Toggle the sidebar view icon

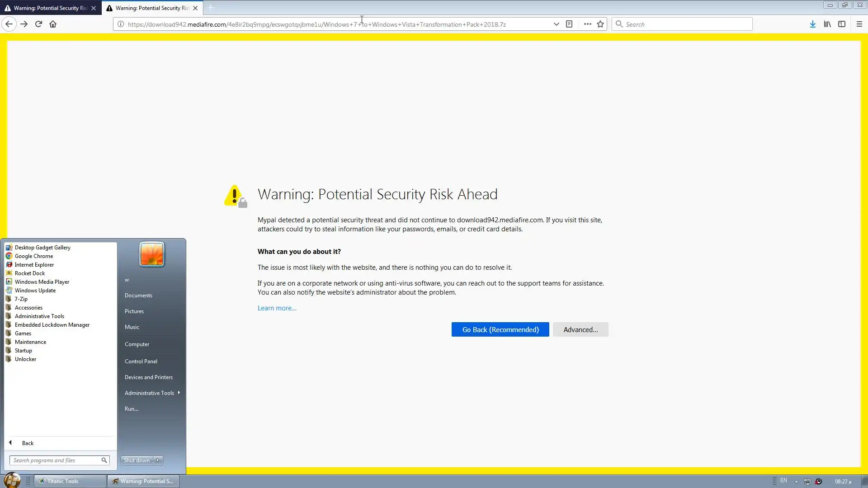pos(842,24)
